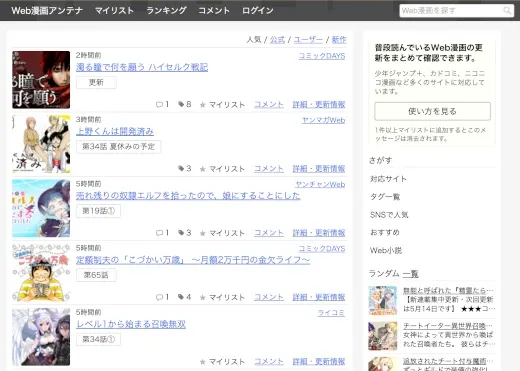Click the search magnifier icon in header
Viewport: 520px width, 371px height.
click(507, 11)
